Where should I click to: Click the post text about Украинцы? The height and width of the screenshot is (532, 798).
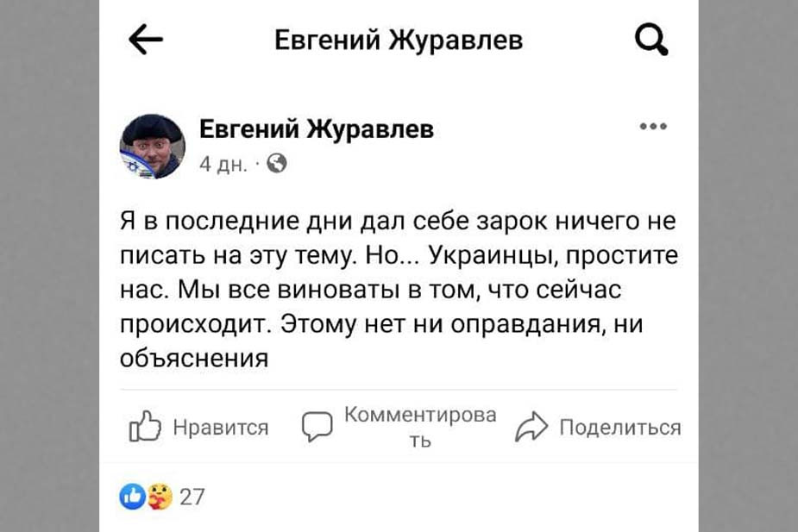(x=397, y=285)
